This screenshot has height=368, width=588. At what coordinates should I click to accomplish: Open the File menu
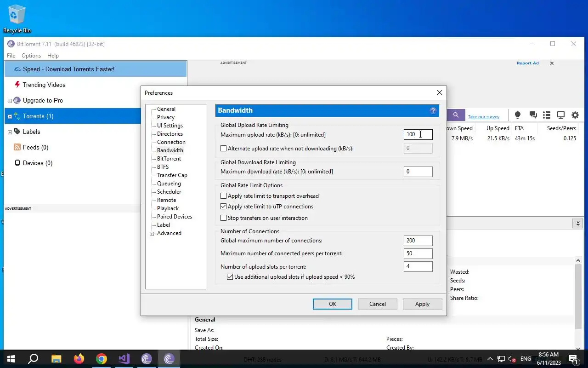click(11, 56)
